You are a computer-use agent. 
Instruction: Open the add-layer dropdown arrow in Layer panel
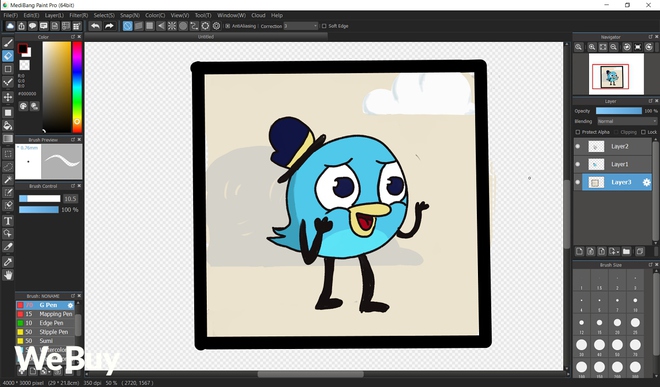(x=617, y=252)
